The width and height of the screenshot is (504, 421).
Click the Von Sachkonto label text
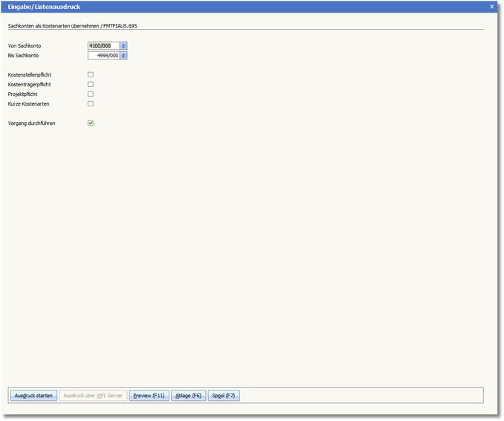[x=25, y=46]
